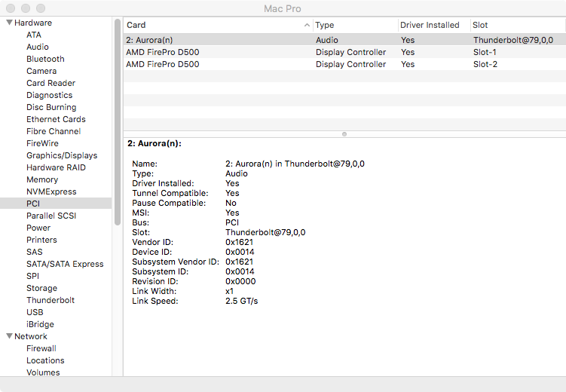Click the Link Width value x1

point(229,291)
